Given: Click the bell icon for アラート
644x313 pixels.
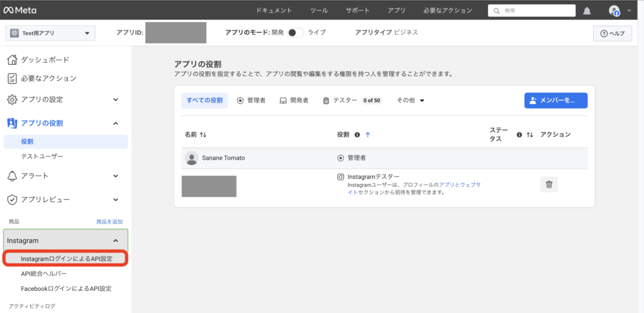Looking at the screenshot, I should (13, 176).
